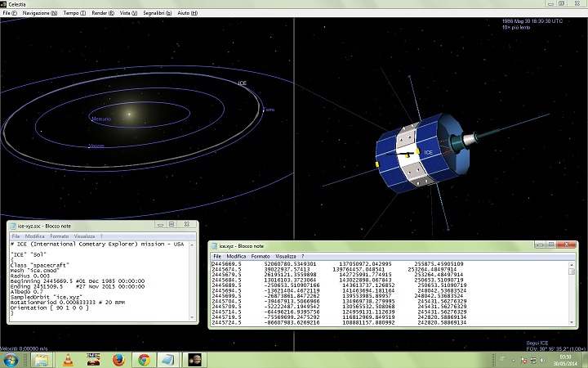Open Firefox from the taskbar
The height and width of the screenshot is (368, 588).
coord(118,358)
